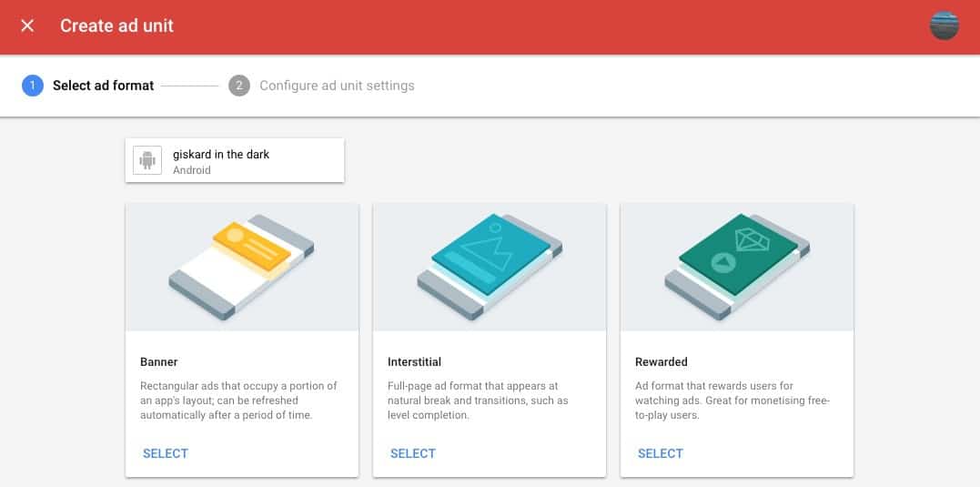980x487 pixels.
Task: Go to Select ad format step
Action: (103, 86)
